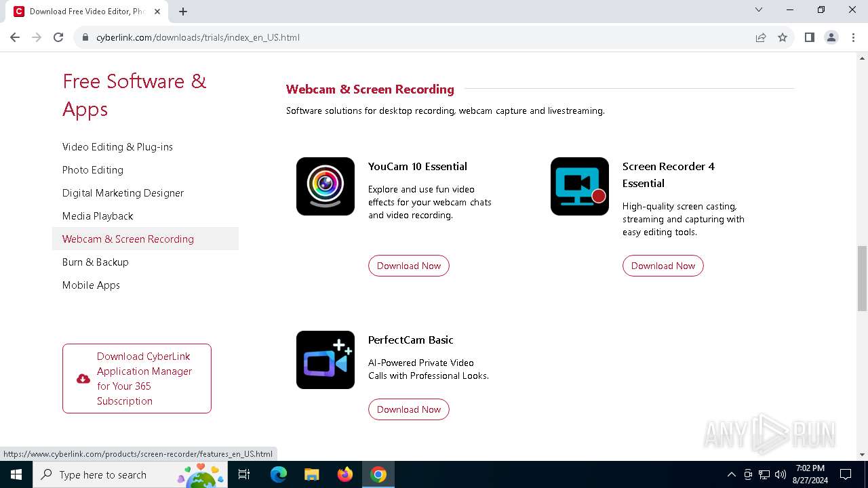Open the Windows Start menu
Screen dimensions: 868x488
pos(16,474)
